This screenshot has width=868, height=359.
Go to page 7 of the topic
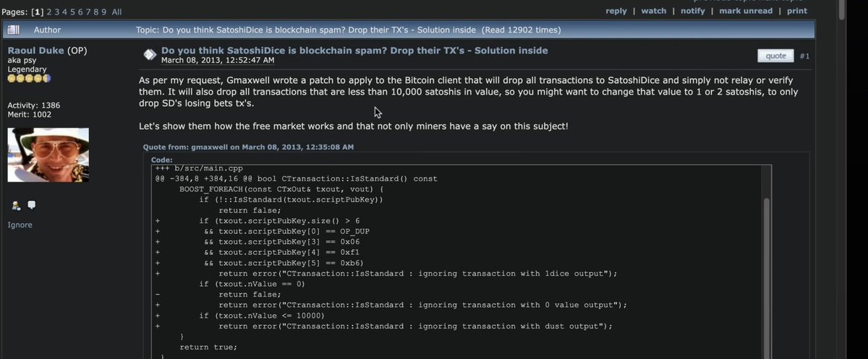coord(88,12)
